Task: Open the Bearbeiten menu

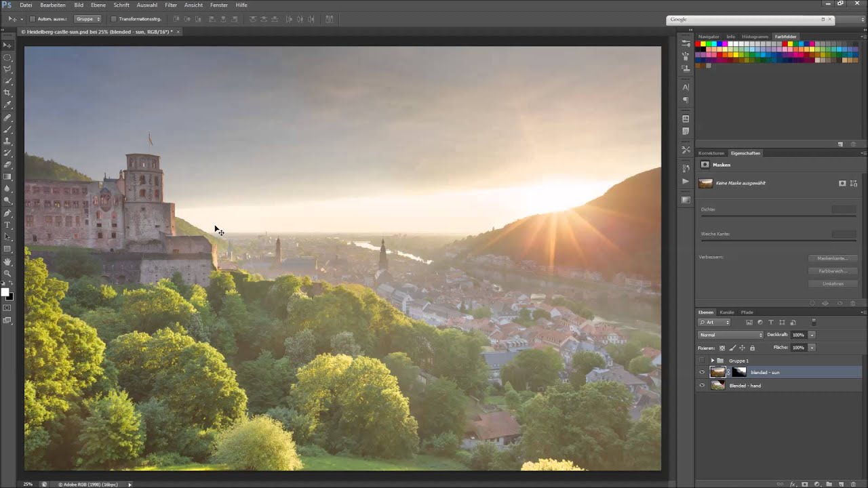Action: click(x=53, y=5)
